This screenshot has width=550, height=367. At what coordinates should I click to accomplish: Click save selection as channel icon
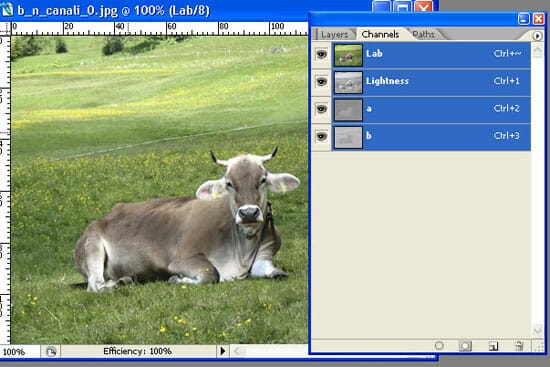point(465,346)
